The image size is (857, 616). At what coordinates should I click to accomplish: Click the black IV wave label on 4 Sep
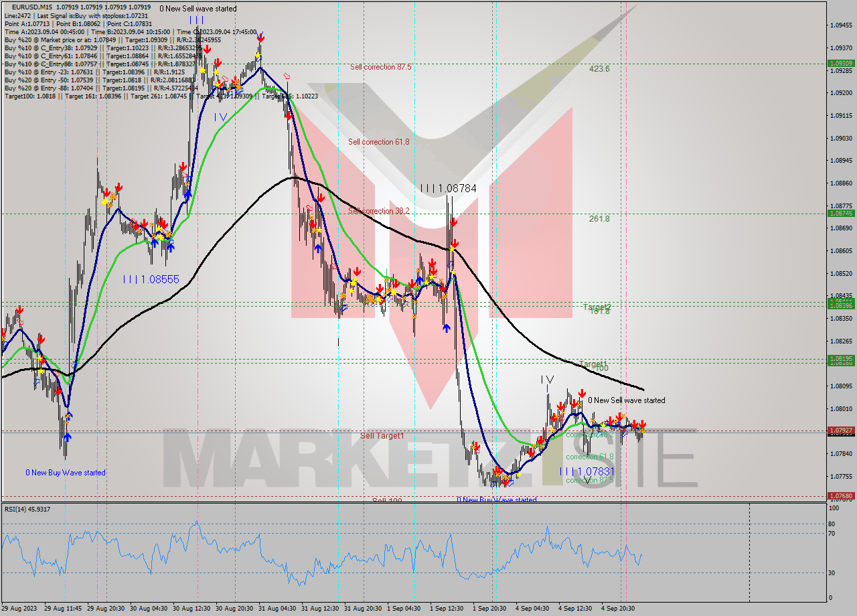547,380
